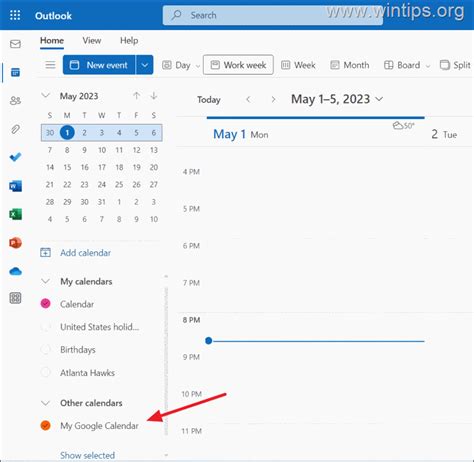Switch to Work week view
The image size is (474, 462).
coord(238,65)
